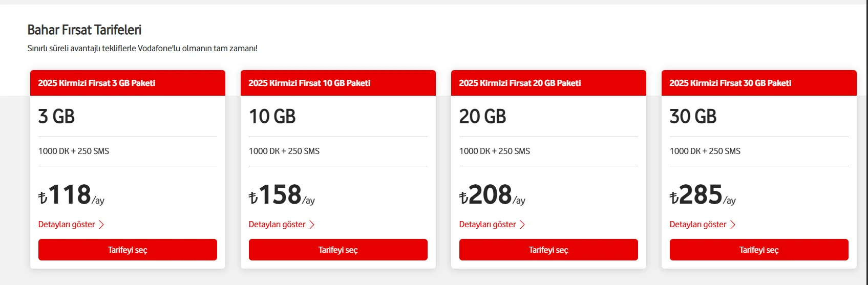Click the Bahar Fırsat Tarifeleri heading
The width and height of the screenshot is (868, 285).
click(84, 30)
